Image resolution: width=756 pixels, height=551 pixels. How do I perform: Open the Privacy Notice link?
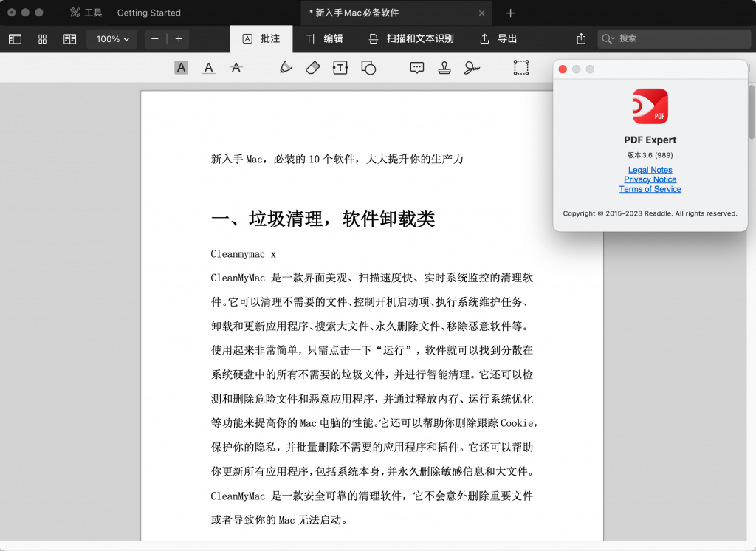(x=650, y=179)
